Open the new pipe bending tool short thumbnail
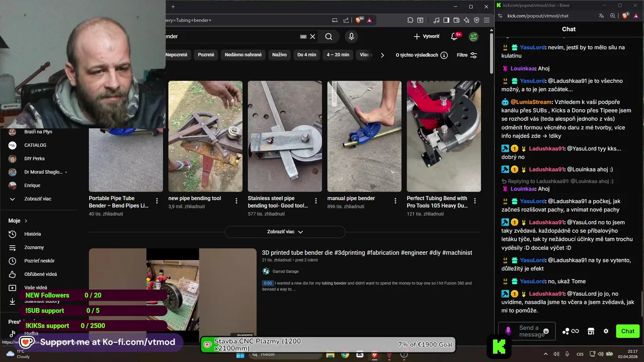Image resolution: width=644 pixels, height=362 pixels. click(x=205, y=136)
